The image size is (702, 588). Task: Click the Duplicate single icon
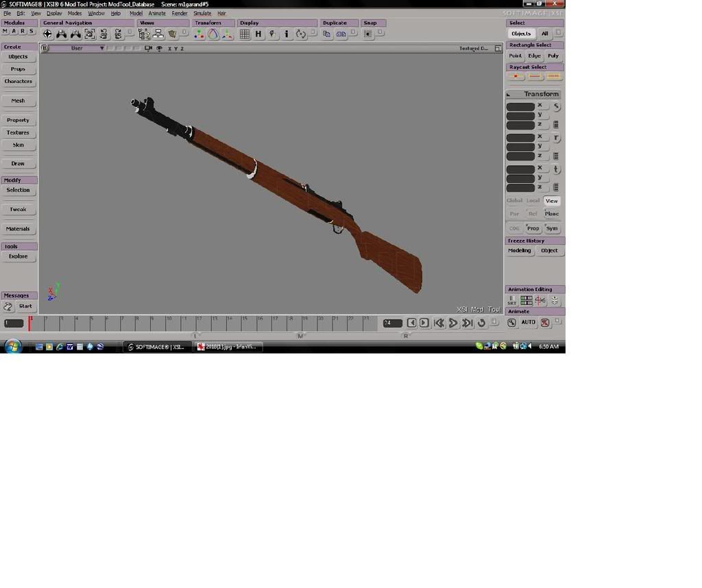327,34
